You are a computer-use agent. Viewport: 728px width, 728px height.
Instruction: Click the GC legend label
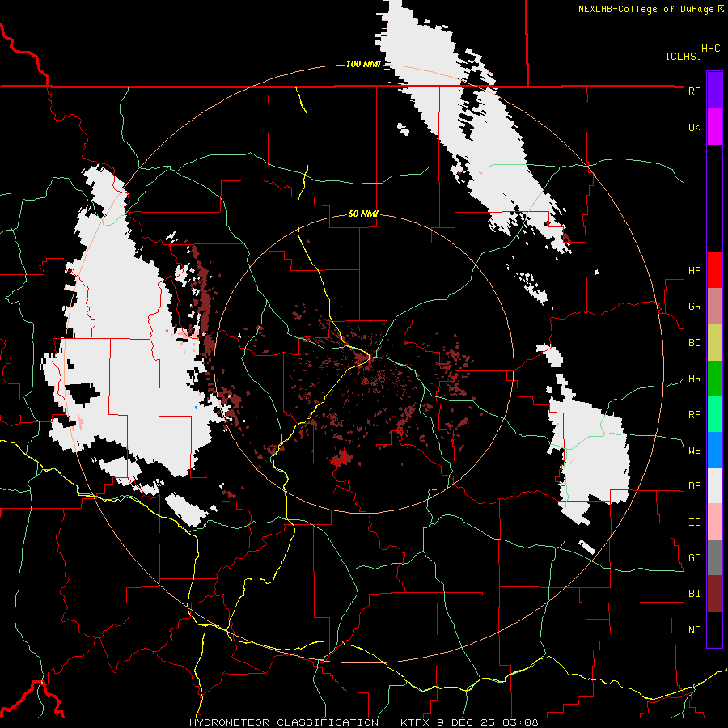pyautogui.click(x=694, y=558)
